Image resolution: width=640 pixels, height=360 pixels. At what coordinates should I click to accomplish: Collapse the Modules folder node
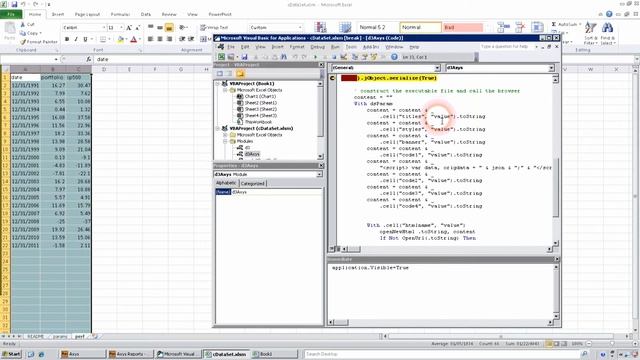[x=225, y=141]
